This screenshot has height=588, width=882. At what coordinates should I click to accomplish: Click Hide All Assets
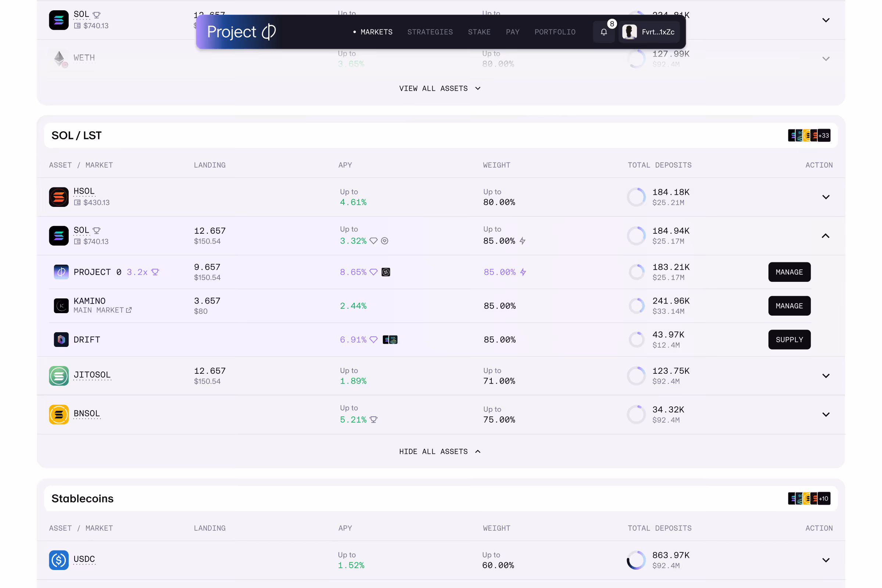pyautogui.click(x=440, y=452)
